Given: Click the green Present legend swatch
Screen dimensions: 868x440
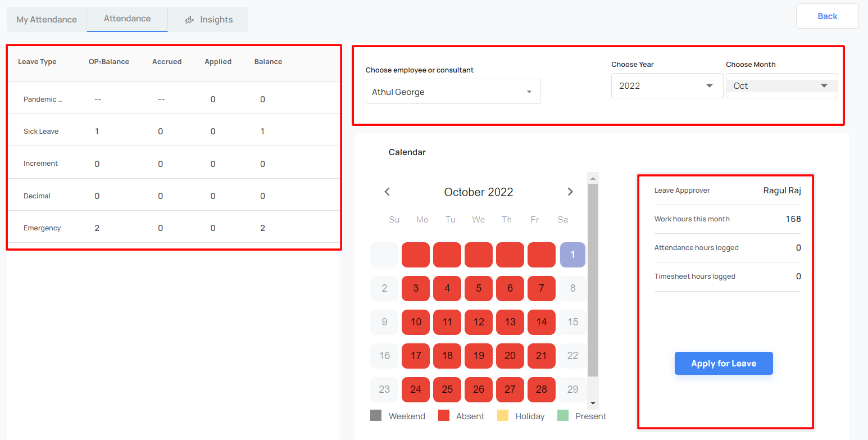Looking at the screenshot, I should [563, 416].
